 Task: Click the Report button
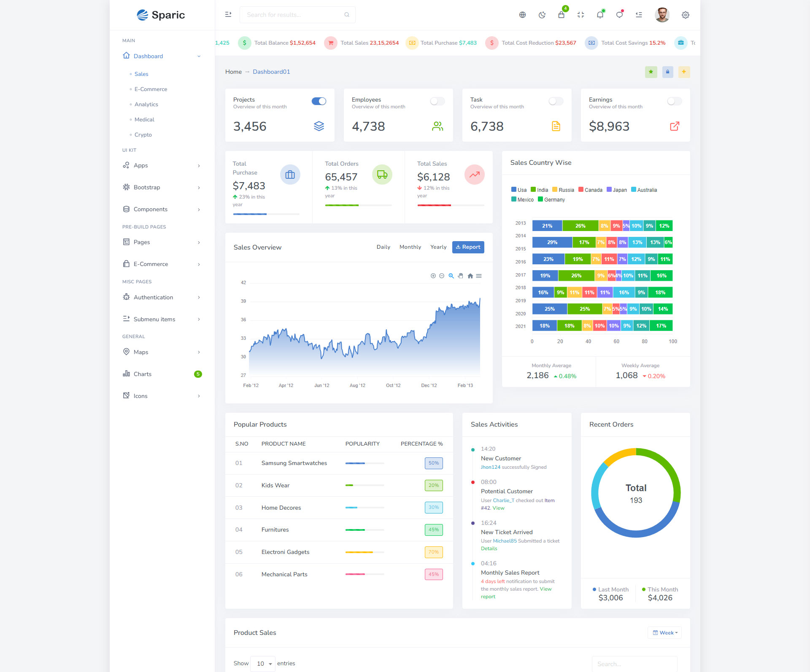(x=468, y=247)
